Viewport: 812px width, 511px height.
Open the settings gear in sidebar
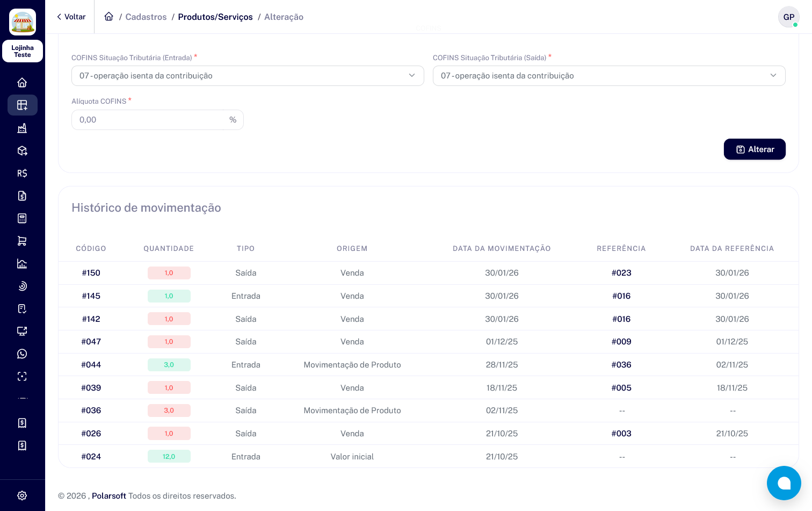[x=22, y=495]
